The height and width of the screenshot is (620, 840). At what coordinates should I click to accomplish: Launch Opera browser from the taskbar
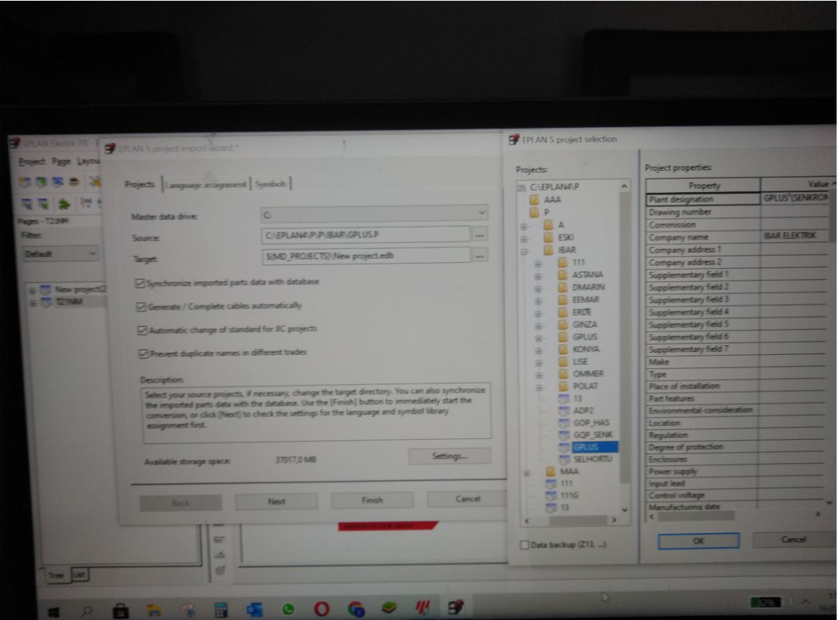coord(322,609)
